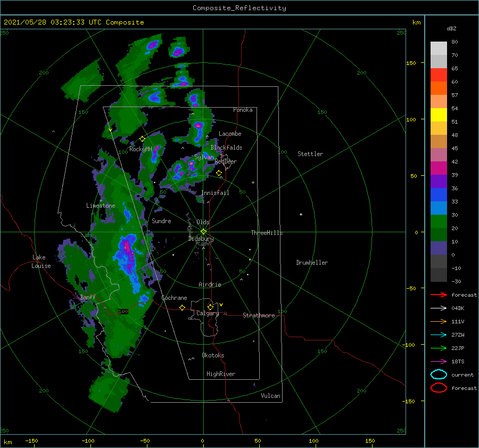479x448 pixels.
Task: Click the cyan 27ZW arrow icon
Action: 439,335
